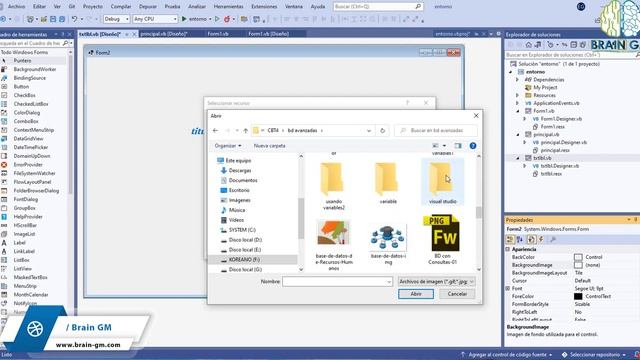Select the KOREANO (F:) drive

tap(244, 260)
